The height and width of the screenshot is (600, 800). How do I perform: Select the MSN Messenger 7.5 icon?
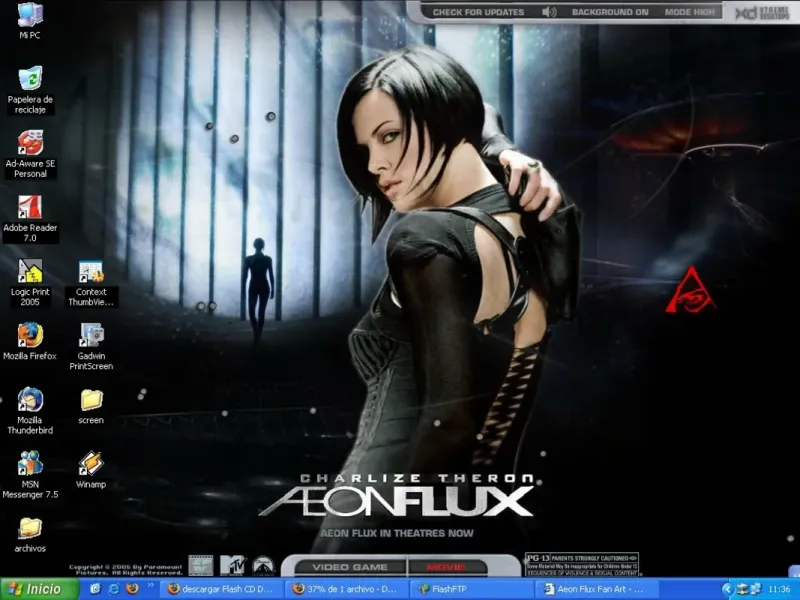click(30, 475)
